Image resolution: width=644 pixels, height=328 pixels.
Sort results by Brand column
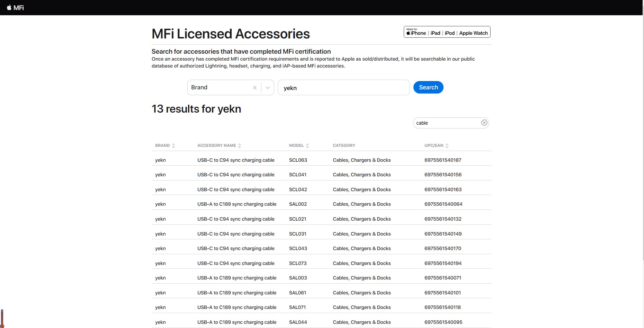(173, 146)
